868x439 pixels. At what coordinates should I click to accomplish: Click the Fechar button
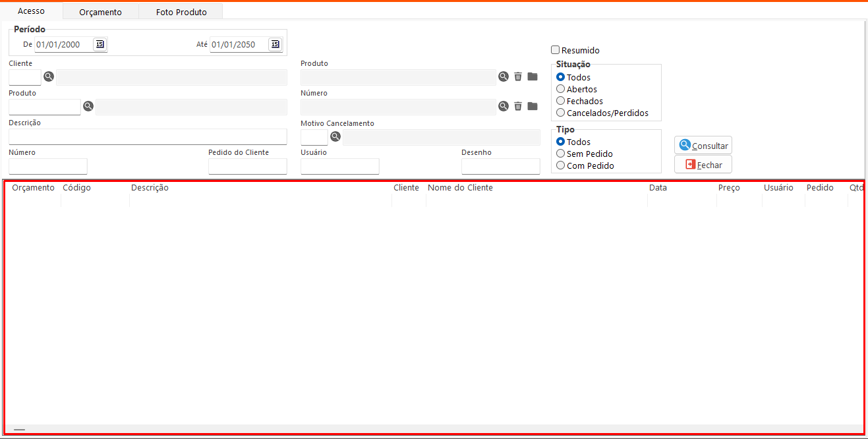pos(703,165)
